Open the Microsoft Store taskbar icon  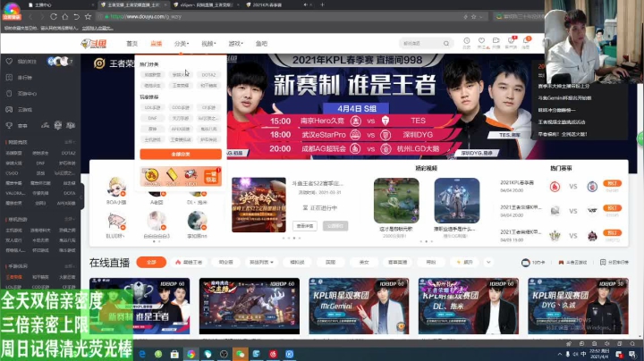(174, 354)
